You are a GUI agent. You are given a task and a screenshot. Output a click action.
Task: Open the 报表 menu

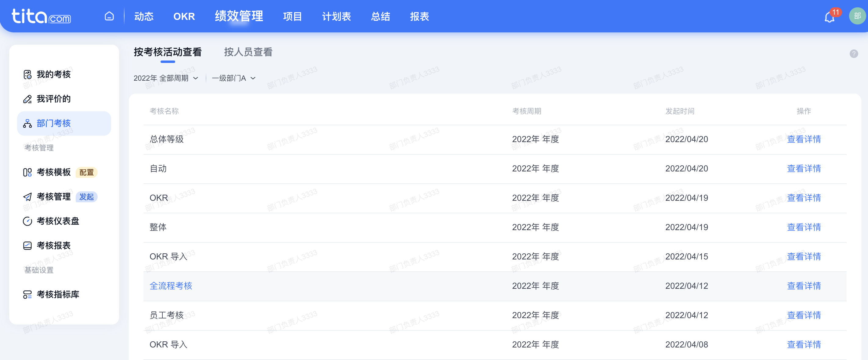pos(420,16)
